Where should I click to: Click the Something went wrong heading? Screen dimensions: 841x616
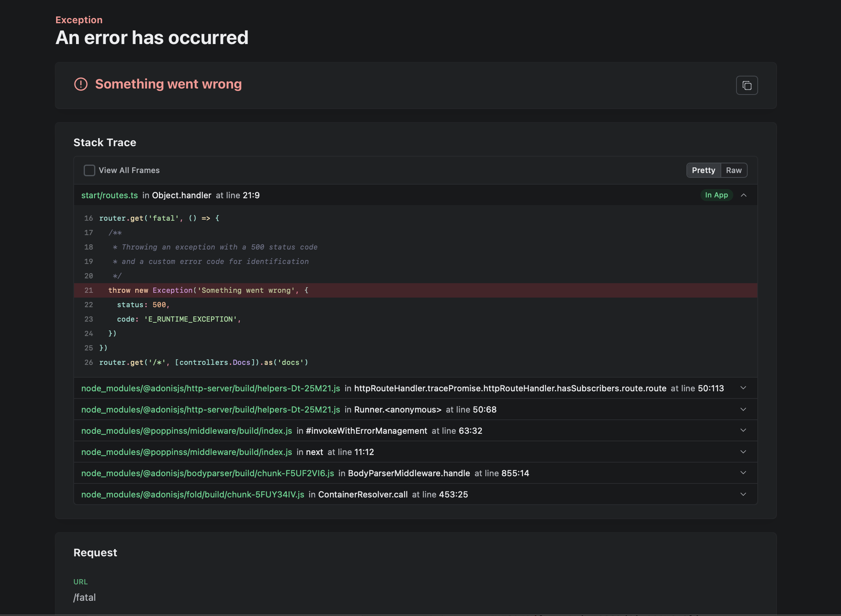click(168, 84)
